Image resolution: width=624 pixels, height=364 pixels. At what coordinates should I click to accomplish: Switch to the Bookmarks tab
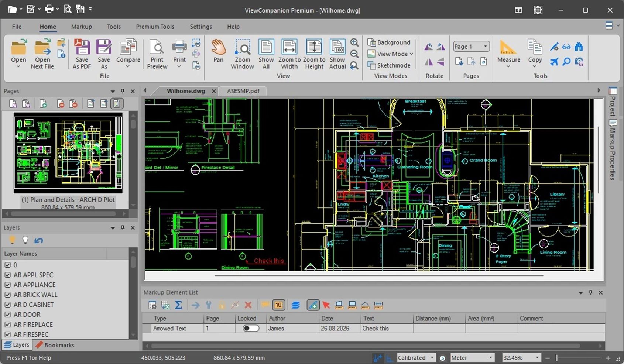pyautogui.click(x=55, y=345)
